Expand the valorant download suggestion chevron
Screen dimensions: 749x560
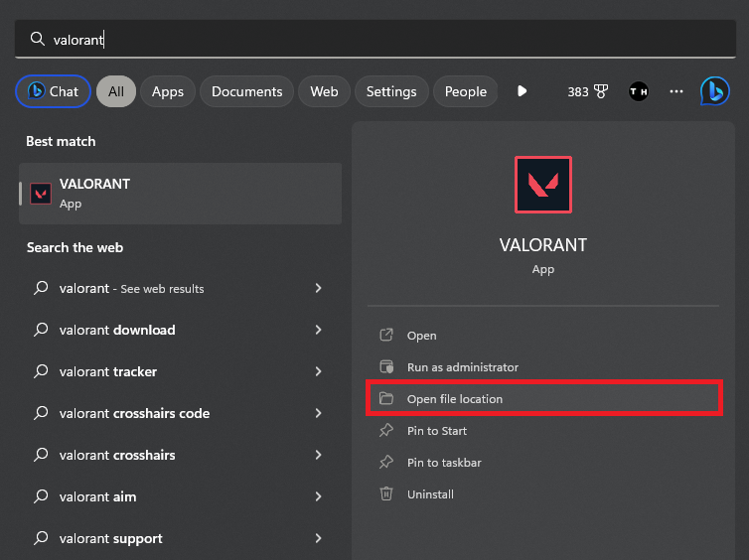(318, 330)
